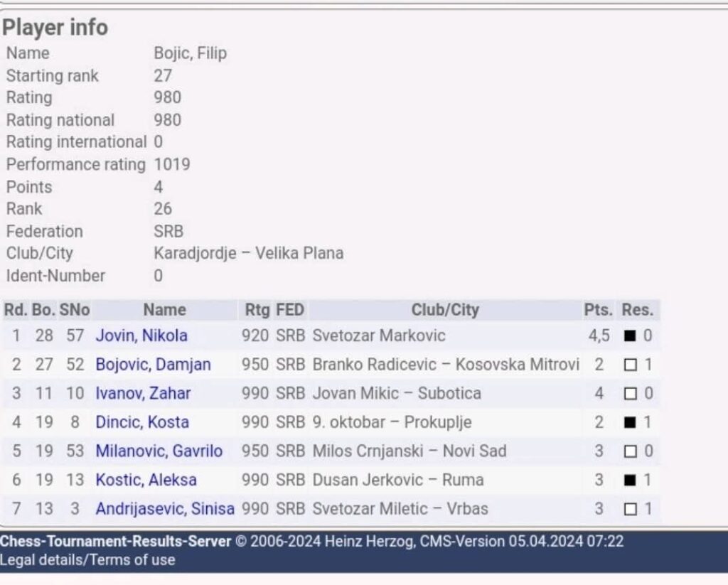Open Jovin, Nikola player link
728x585 pixels.
tap(141, 336)
